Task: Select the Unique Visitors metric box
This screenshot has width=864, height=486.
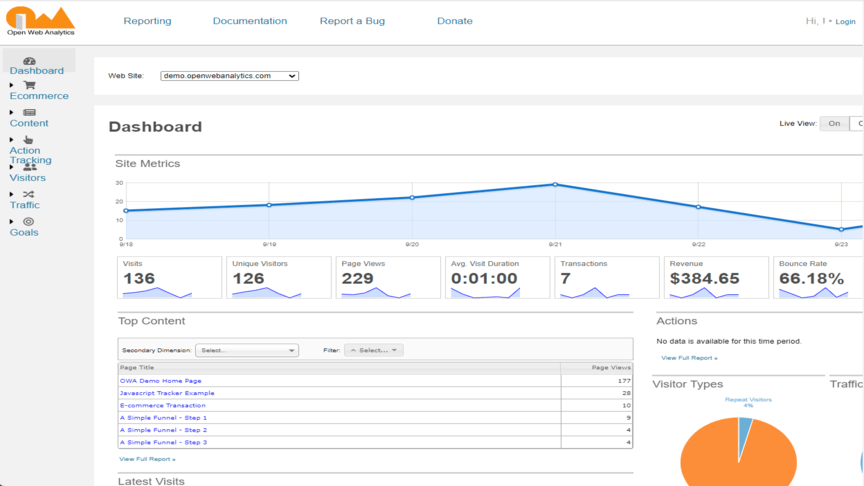Action: coord(279,278)
